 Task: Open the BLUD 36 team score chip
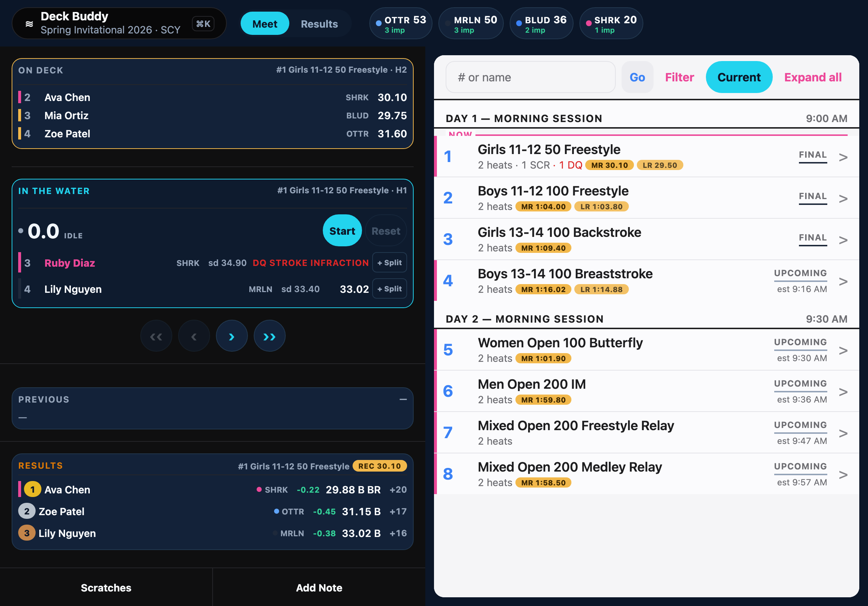click(x=541, y=24)
